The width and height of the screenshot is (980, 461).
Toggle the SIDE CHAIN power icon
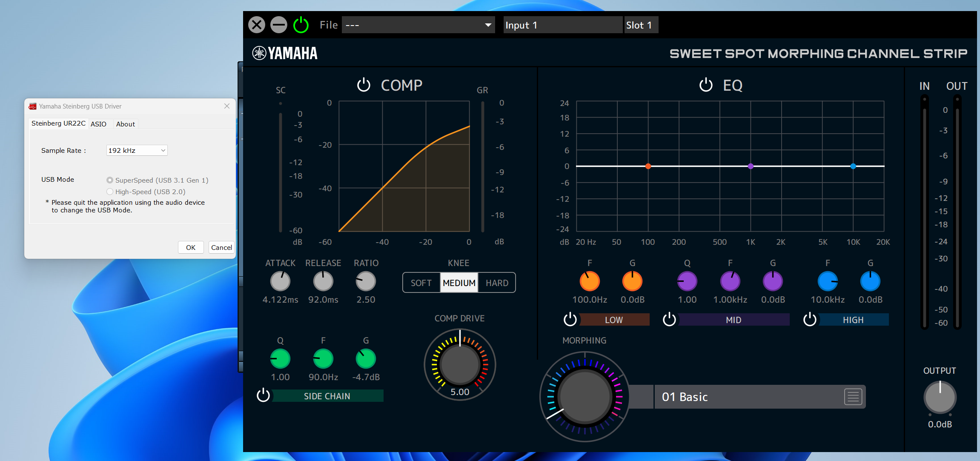(x=263, y=395)
